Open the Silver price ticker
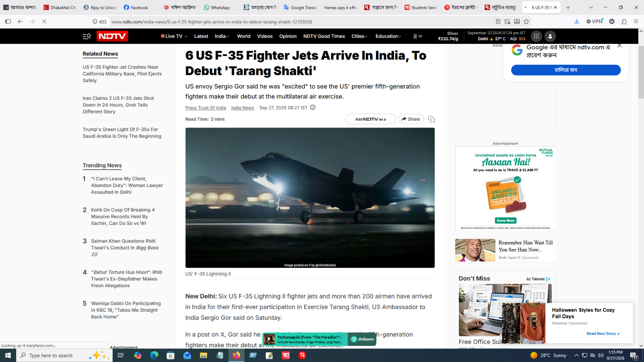 [448, 36]
